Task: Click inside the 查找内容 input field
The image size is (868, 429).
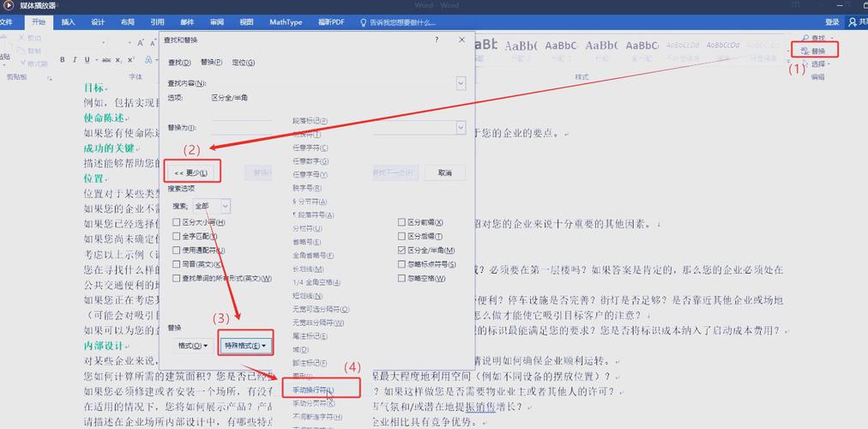Action: tap(332, 83)
